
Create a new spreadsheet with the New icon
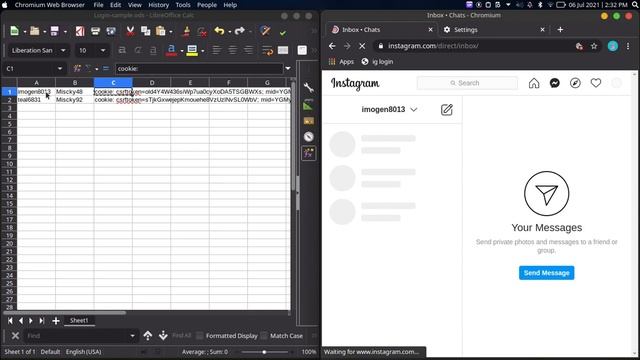[14, 31]
